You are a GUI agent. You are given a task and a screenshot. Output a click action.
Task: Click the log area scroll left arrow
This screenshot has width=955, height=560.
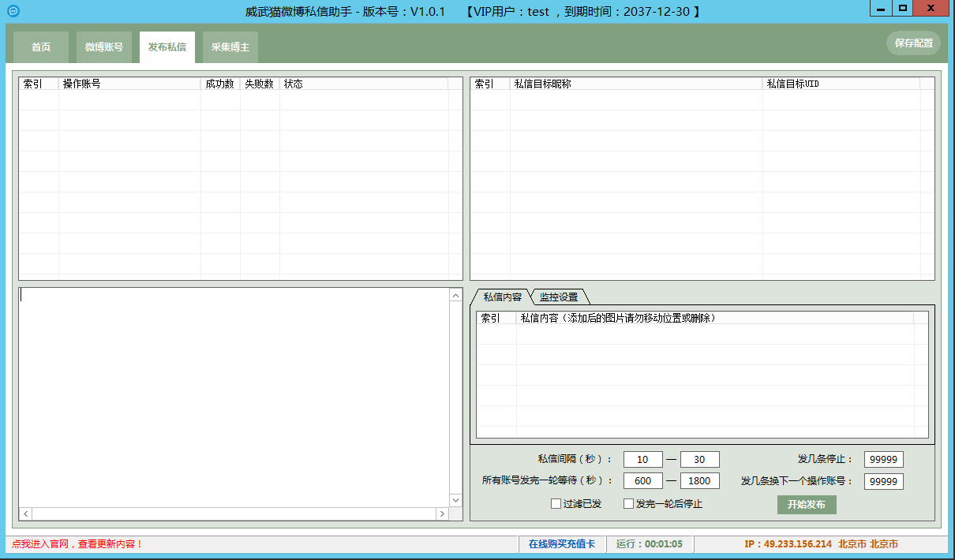click(x=26, y=513)
